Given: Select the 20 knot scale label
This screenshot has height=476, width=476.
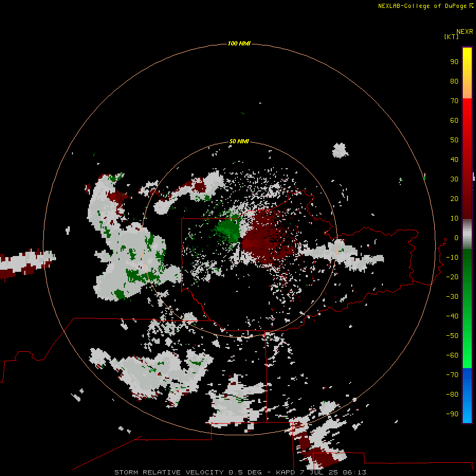Looking at the screenshot, I should point(454,199).
